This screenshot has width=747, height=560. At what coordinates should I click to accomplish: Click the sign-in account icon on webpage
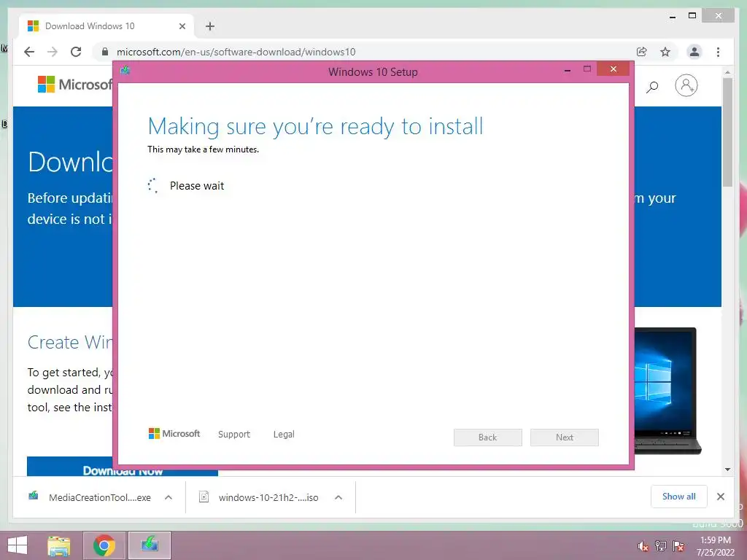pos(686,86)
